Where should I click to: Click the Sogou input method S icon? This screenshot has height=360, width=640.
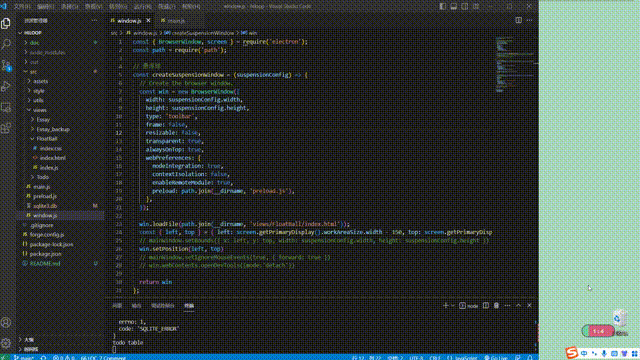[x=571, y=353]
